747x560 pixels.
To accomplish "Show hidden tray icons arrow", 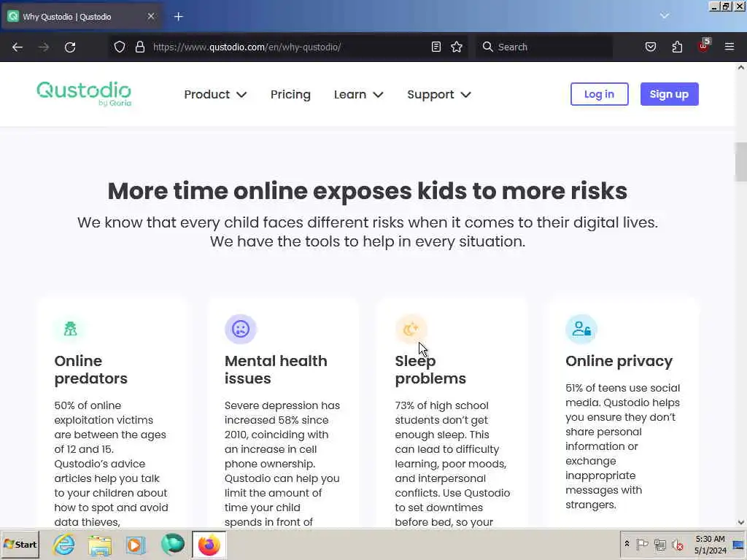I will coord(627,544).
